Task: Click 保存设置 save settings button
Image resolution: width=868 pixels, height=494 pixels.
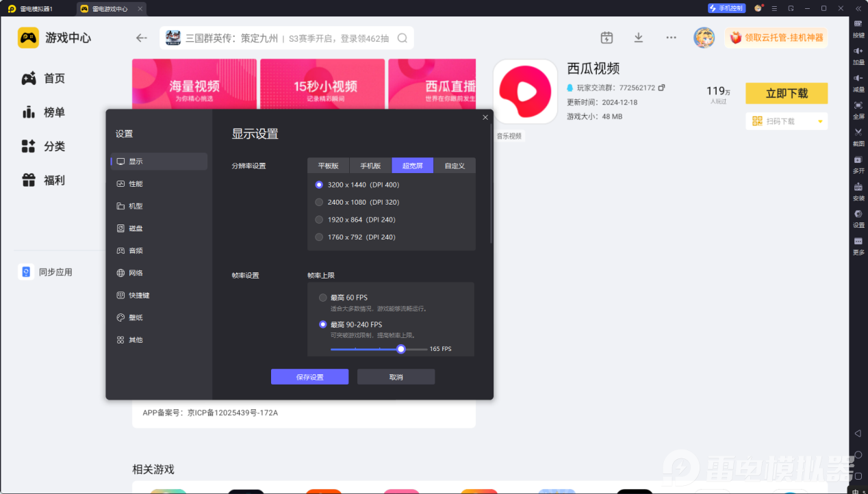Action: tap(309, 377)
